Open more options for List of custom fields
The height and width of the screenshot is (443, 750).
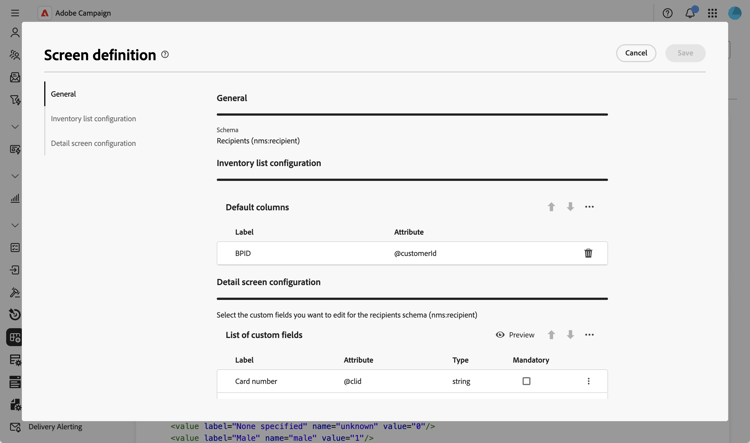click(x=589, y=335)
